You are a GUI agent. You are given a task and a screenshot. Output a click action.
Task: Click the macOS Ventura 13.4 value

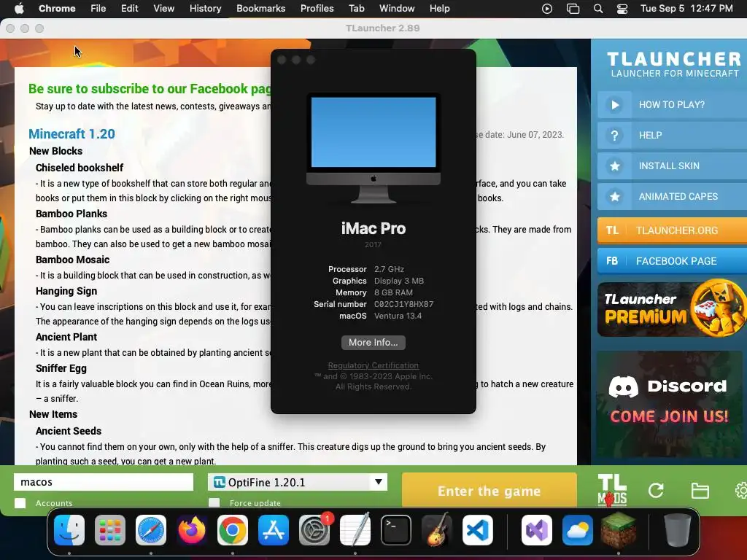pos(398,316)
